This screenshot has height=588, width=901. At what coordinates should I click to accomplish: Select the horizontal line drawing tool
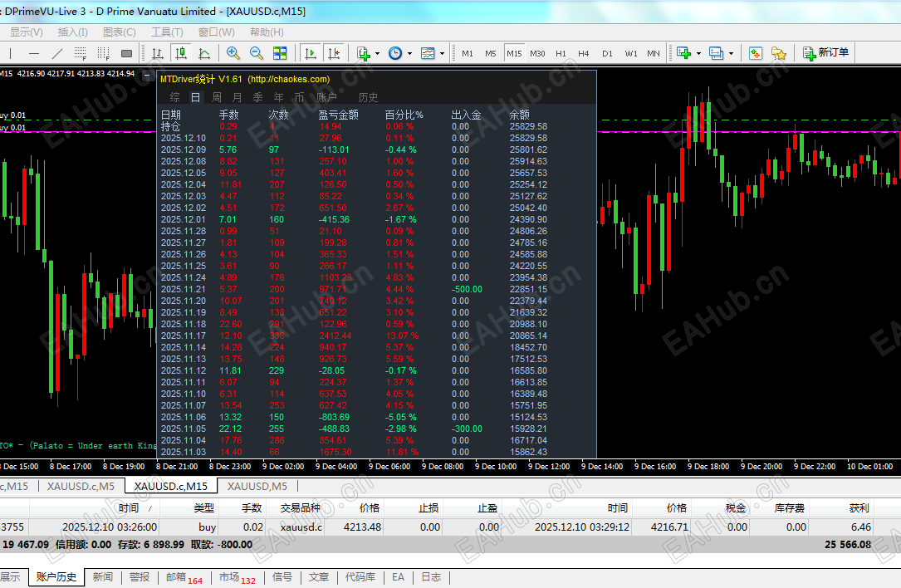pyautogui.click(x=34, y=53)
